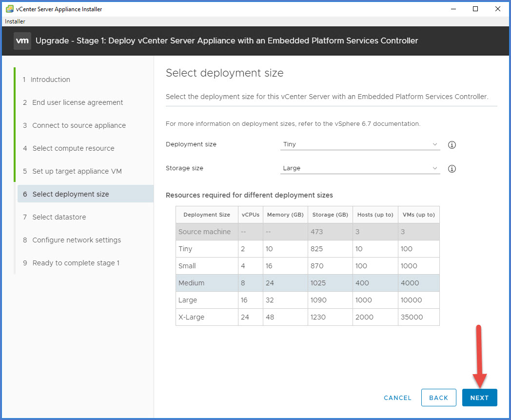The width and height of the screenshot is (511, 420).
Task: Open Connect to source appliance step
Action: pyautogui.click(x=79, y=125)
